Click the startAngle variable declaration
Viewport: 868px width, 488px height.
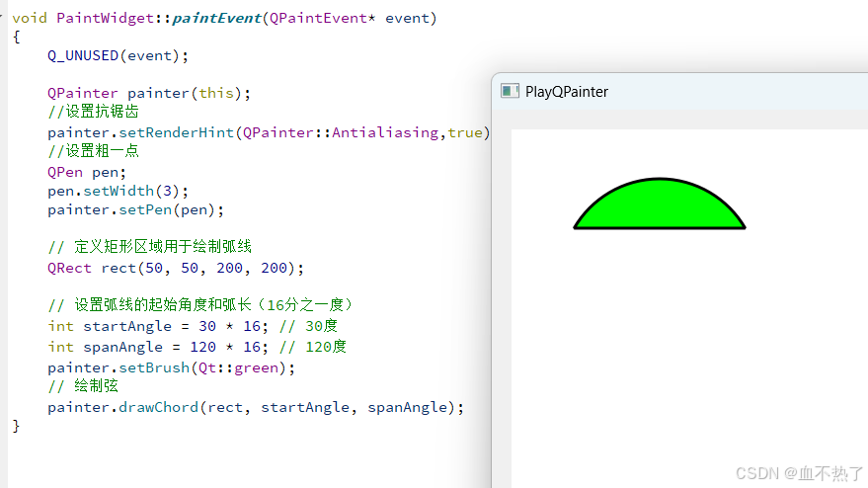click(x=158, y=326)
